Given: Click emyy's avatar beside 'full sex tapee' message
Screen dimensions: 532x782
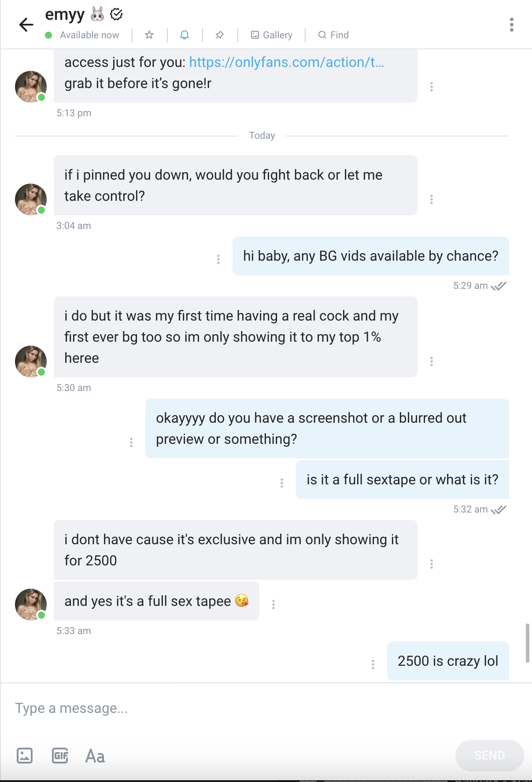Looking at the screenshot, I should tap(31, 604).
